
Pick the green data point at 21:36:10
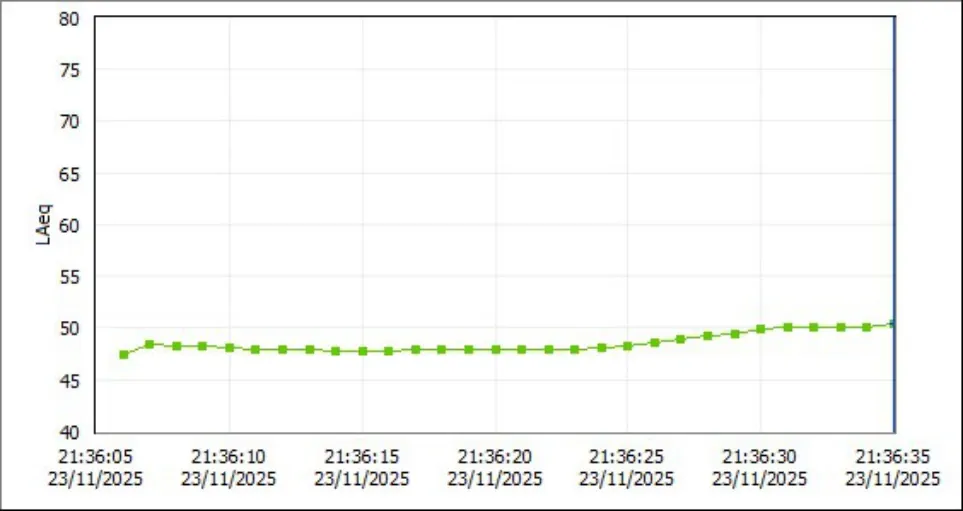pos(230,348)
